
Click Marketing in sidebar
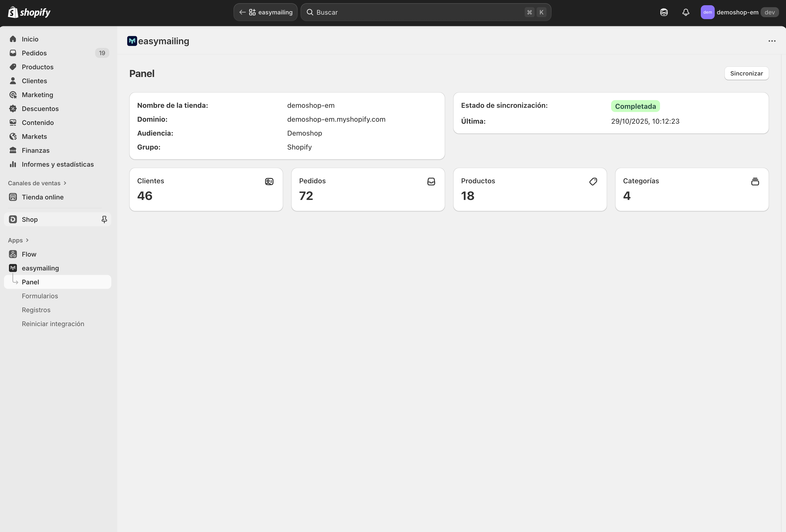57,95
